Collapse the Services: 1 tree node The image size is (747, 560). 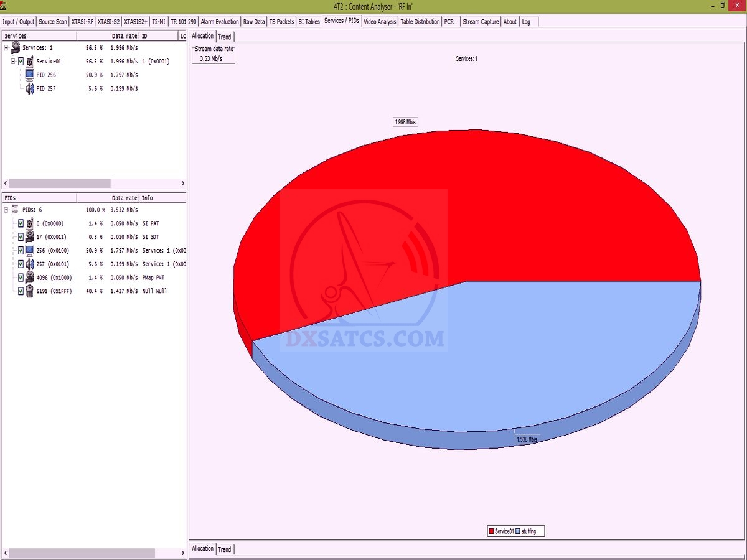coord(6,48)
